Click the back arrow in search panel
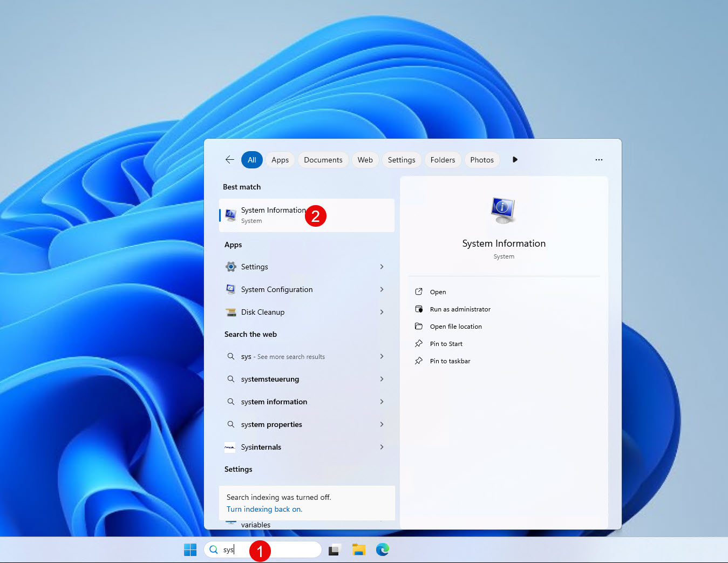 (230, 160)
